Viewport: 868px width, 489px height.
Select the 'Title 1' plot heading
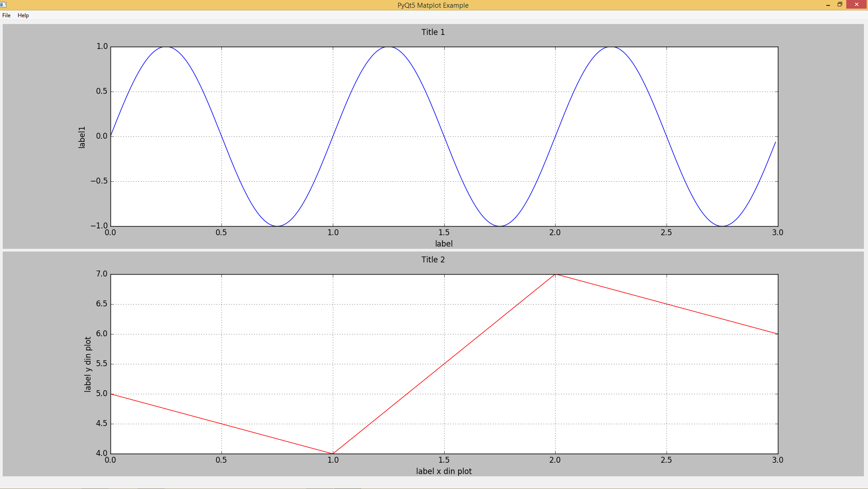click(432, 32)
